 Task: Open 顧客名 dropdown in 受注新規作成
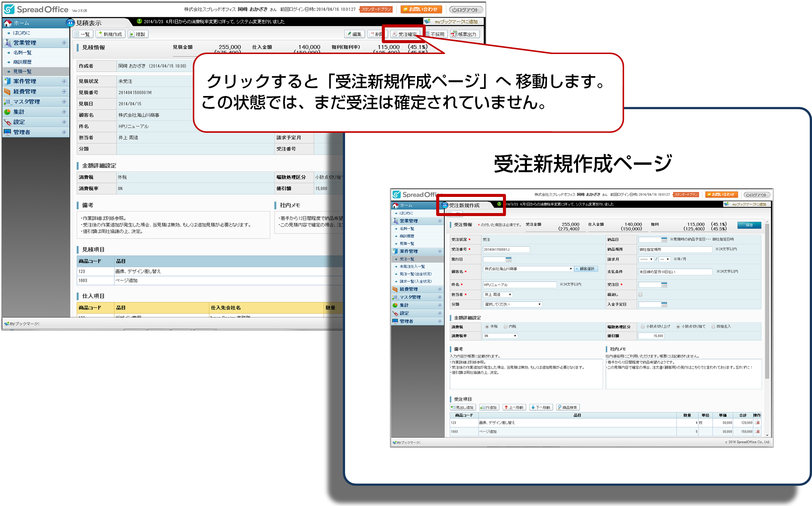click(528, 269)
